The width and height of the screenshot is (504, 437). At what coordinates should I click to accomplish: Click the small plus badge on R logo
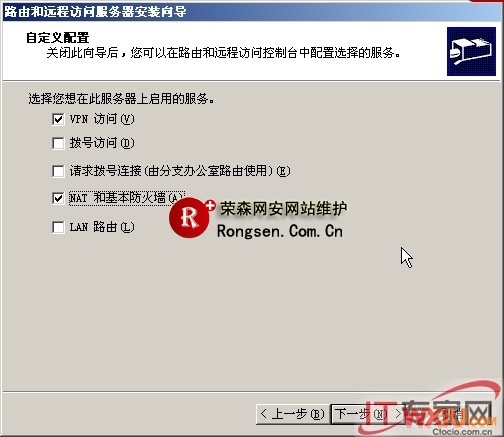click(x=210, y=206)
